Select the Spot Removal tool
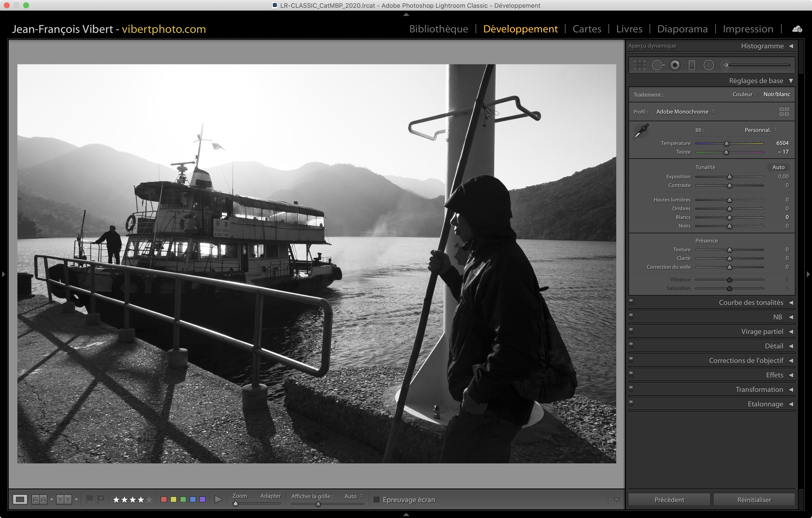 point(658,65)
